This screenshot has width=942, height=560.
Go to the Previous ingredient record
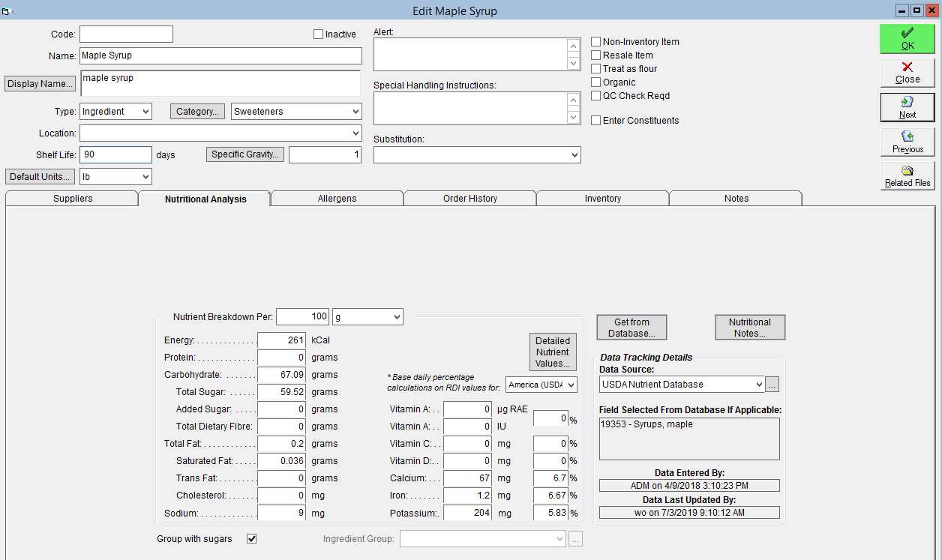[x=907, y=142]
